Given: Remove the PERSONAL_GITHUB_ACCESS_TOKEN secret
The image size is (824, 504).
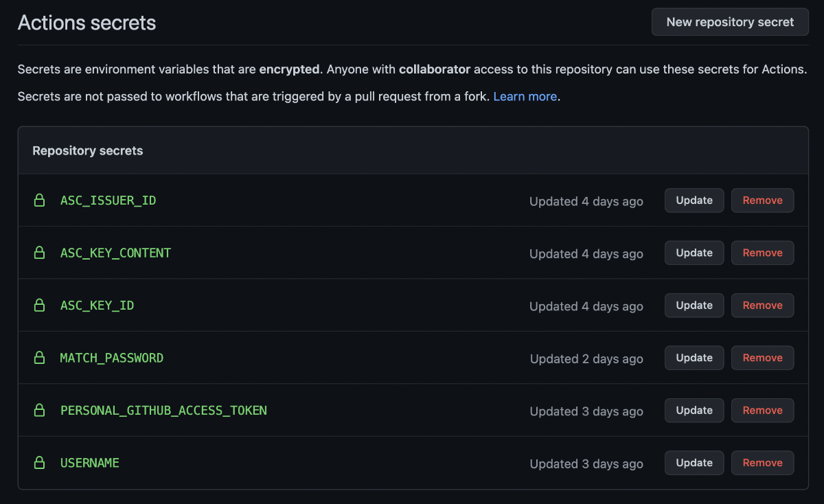Looking at the screenshot, I should click(762, 411).
